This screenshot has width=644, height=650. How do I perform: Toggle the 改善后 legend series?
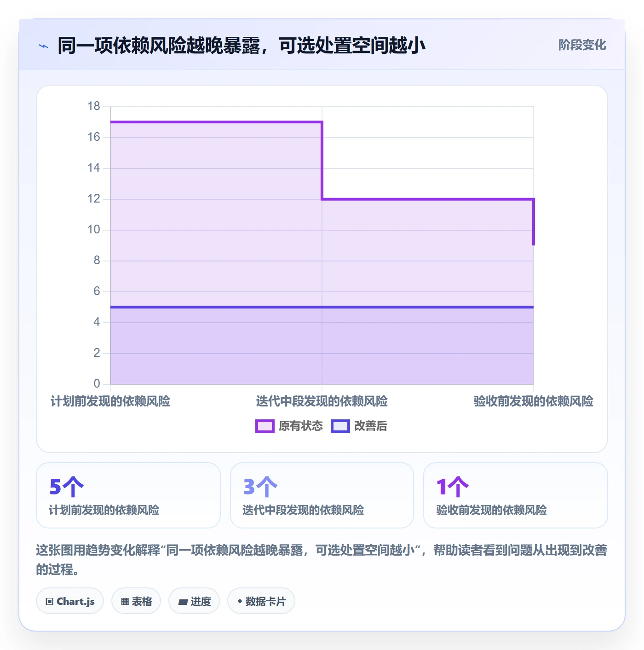click(x=359, y=426)
